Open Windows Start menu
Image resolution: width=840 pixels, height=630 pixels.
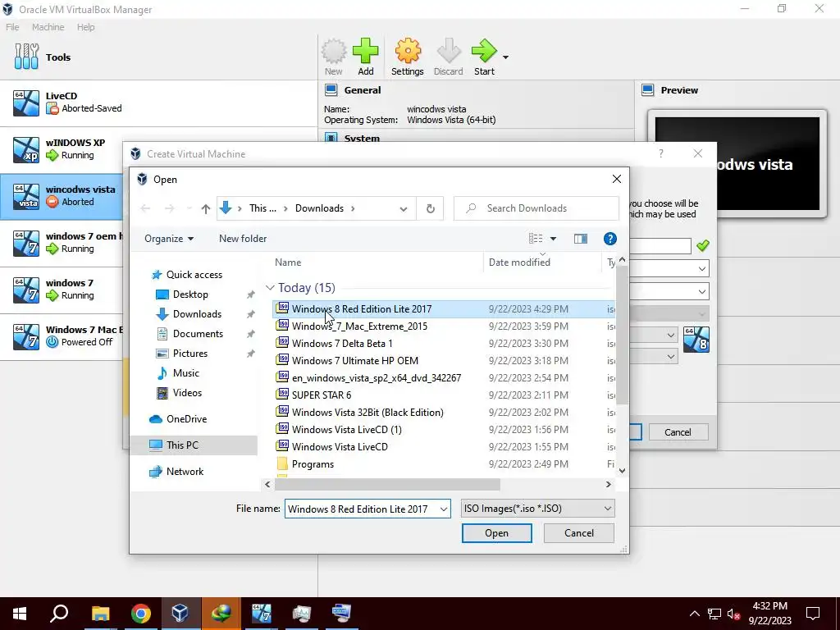pyautogui.click(x=20, y=614)
